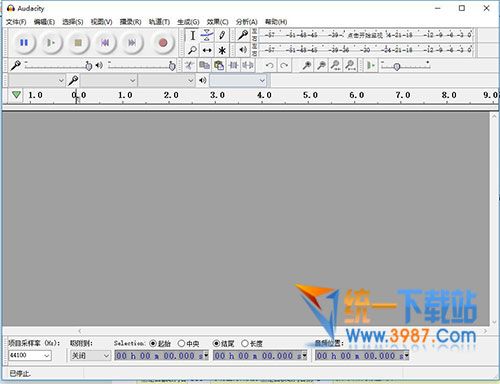The image size is (500, 384).
Task: Open the project sample rate 44100 dropdown
Action: 30,356
